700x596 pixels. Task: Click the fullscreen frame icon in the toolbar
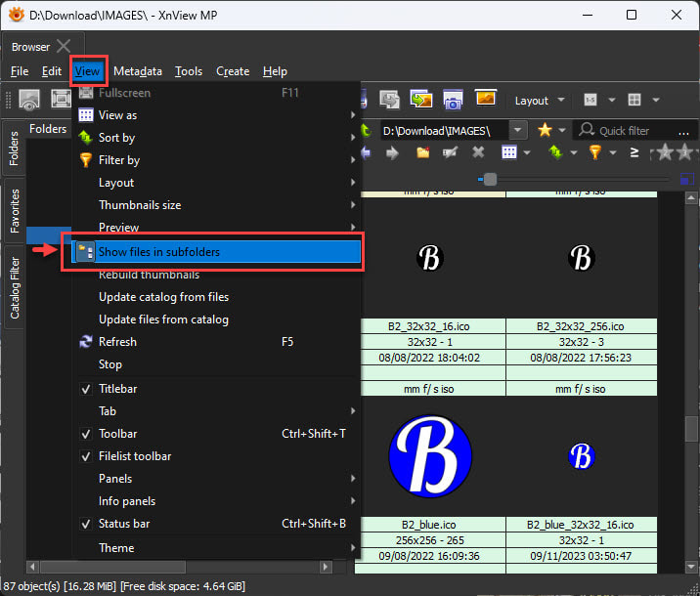coord(62,99)
